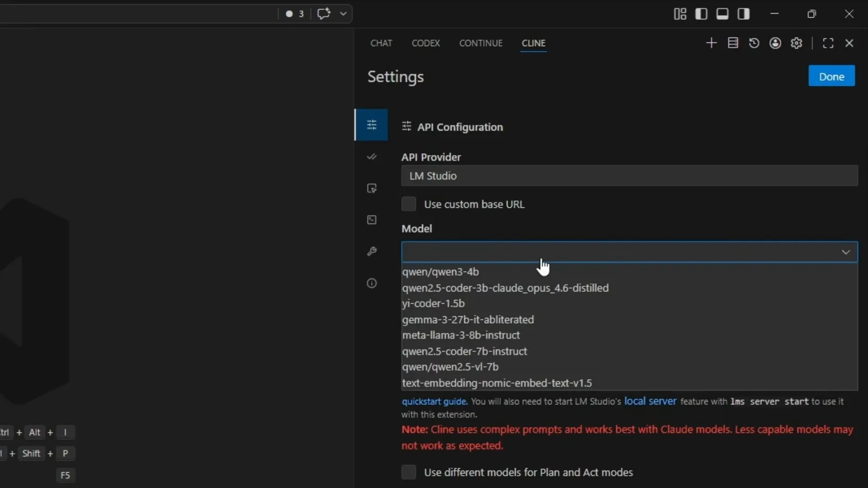Viewport: 868px width, 488px height.
Task: Toggle the bottom panel icon
Action: click(x=723, y=14)
